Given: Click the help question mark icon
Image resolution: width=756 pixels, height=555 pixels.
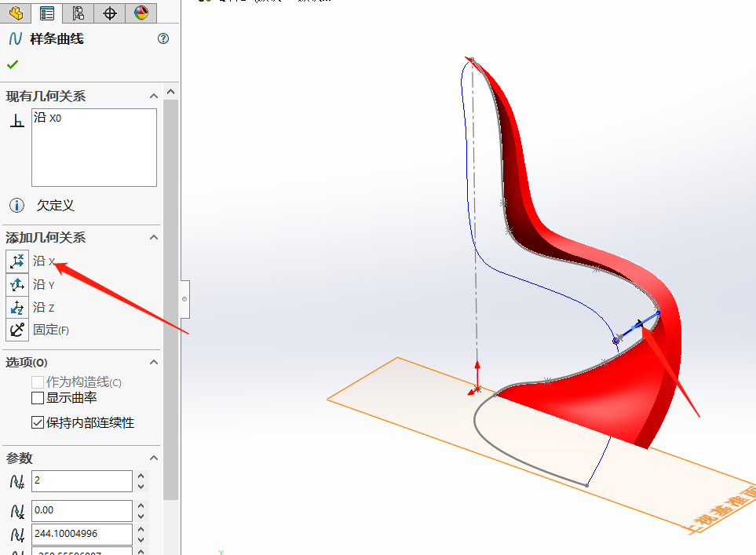Looking at the screenshot, I should pyautogui.click(x=163, y=38).
